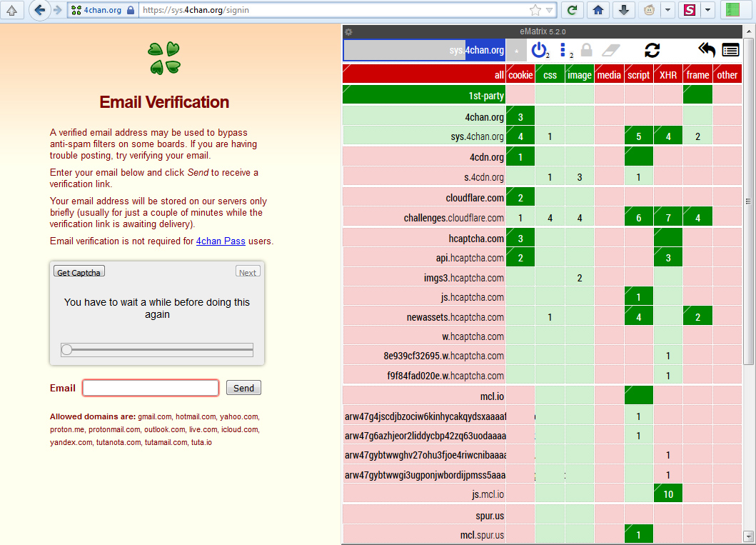Toggle the cloudflare.com domain row
756x545 pixels.
click(x=424, y=197)
